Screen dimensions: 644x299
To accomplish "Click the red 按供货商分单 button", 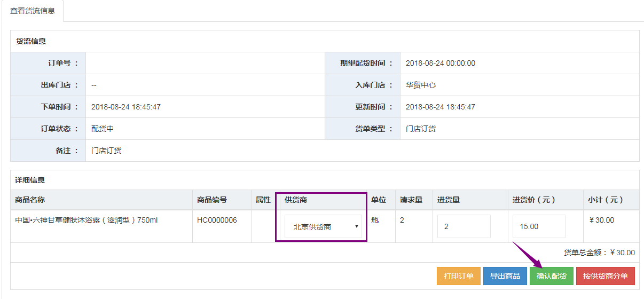I will (x=606, y=276).
